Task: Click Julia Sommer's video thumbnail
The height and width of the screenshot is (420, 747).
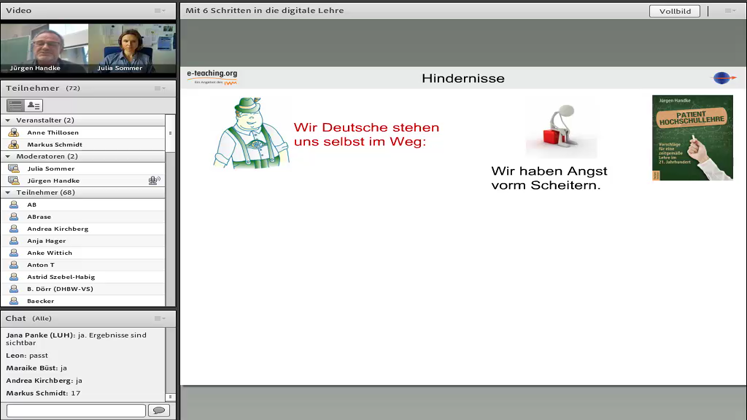Action: click(131, 48)
